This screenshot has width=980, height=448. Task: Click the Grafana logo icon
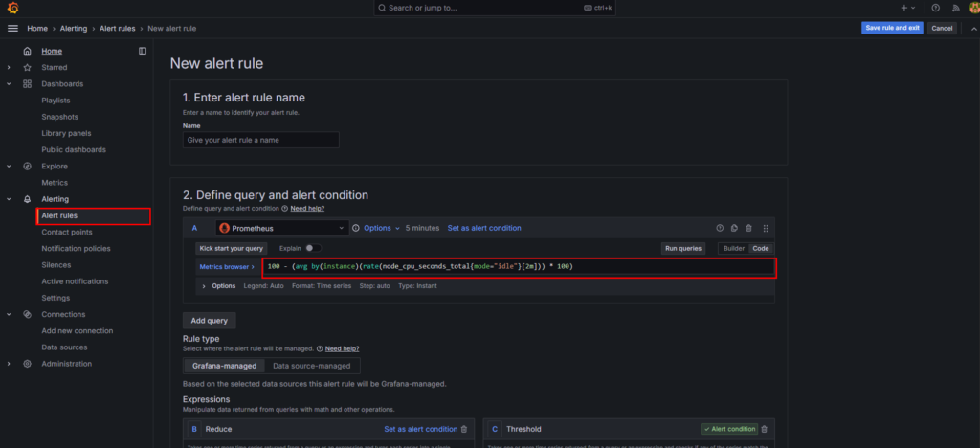[12, 8]
